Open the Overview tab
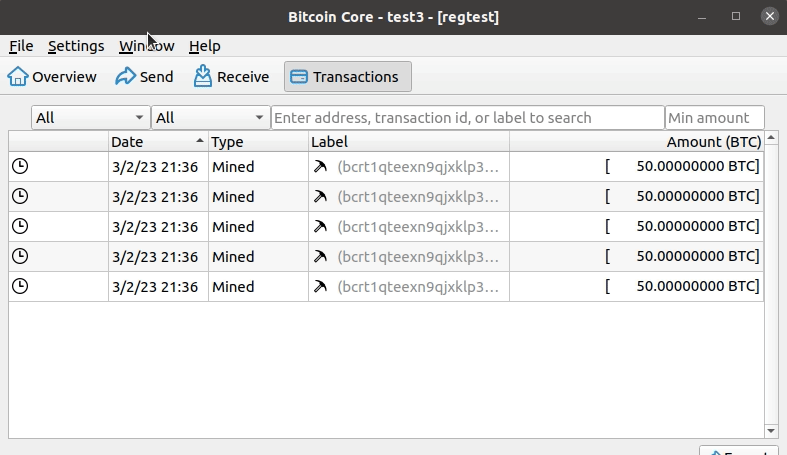The height and width of the screenshot is (455, 787). 52,77
